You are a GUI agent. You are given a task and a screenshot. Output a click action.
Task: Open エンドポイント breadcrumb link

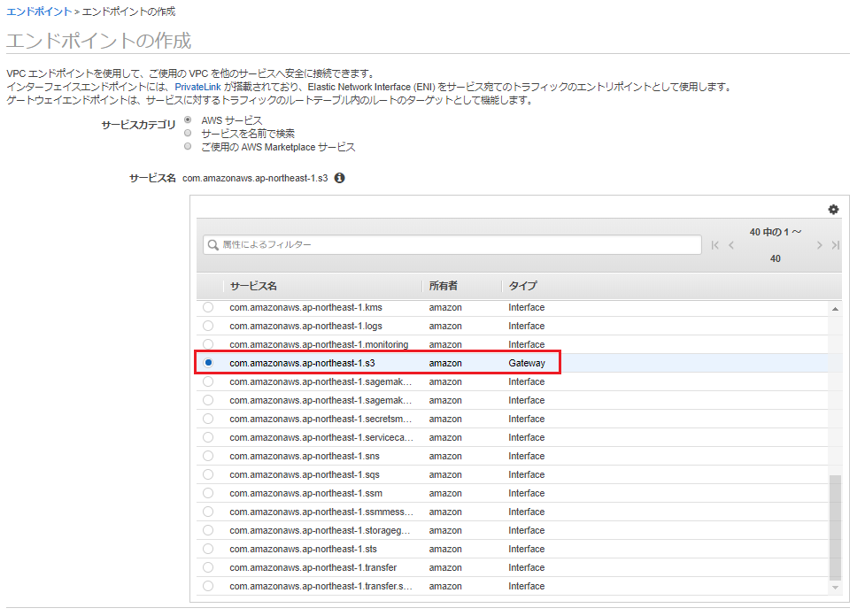(39, 12)
